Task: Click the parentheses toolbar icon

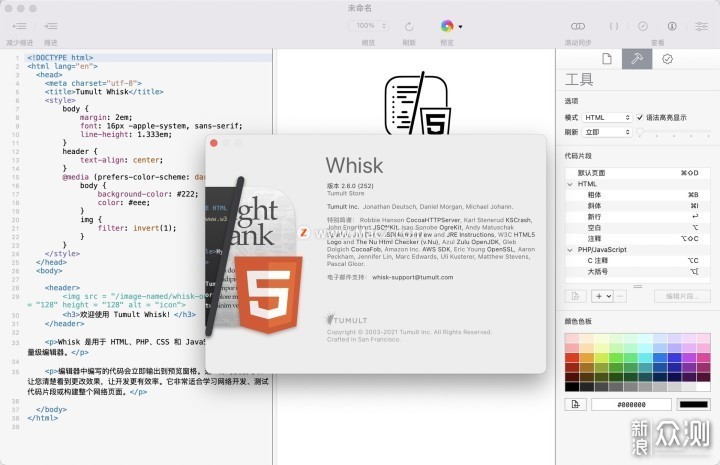Action: (614, 26)
